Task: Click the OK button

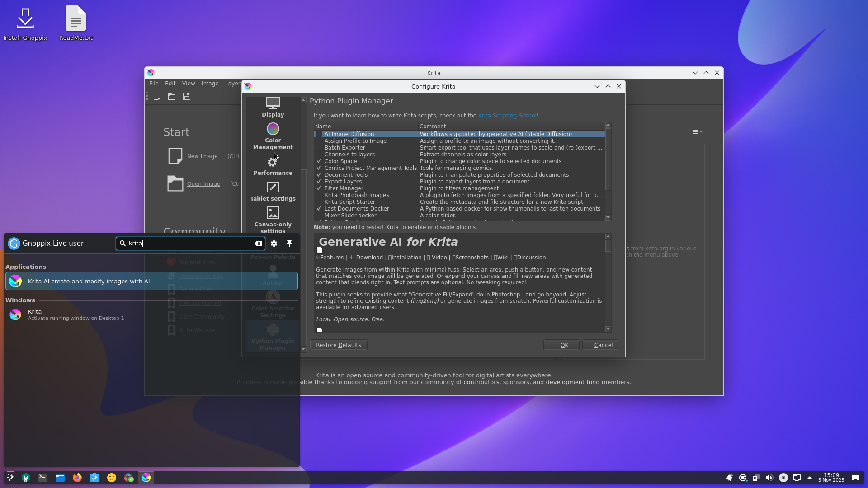Action: (561, 345)
